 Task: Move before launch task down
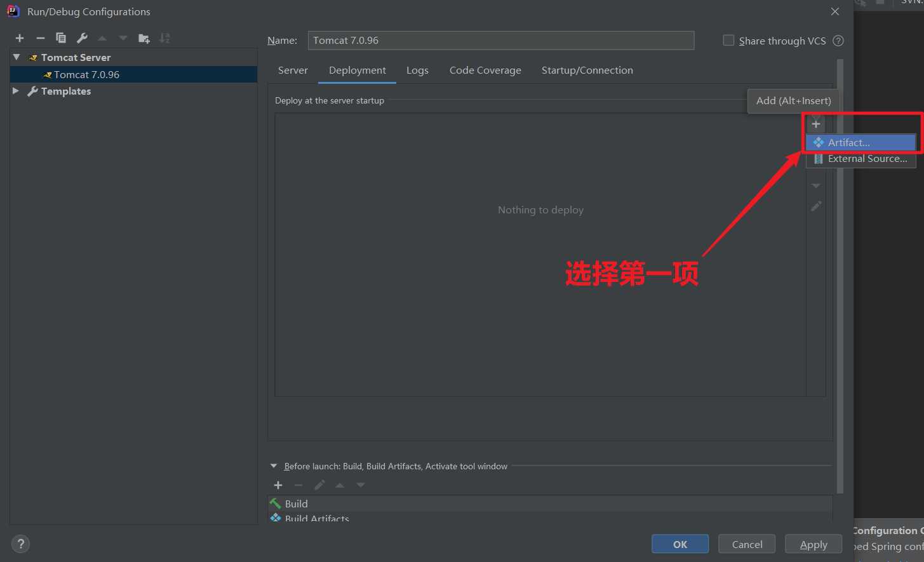(x=361, y=485)
